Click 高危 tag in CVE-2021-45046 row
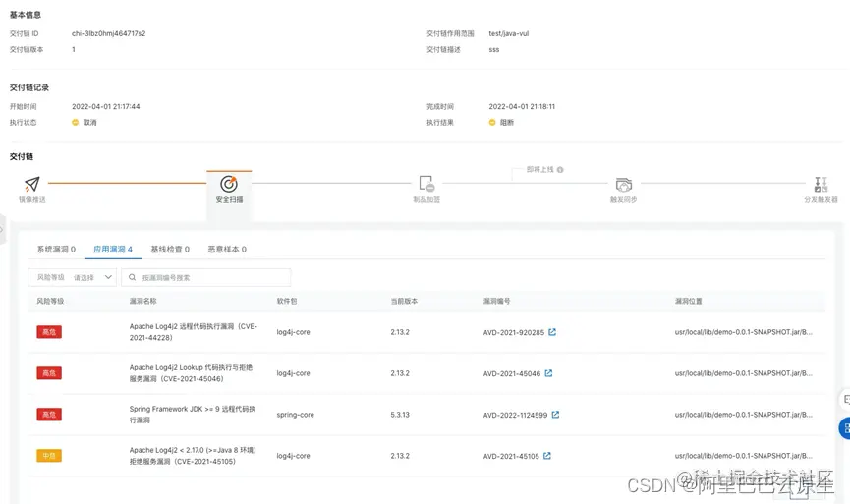This screenshot has width=850, height=504. (x=49, y=373)
